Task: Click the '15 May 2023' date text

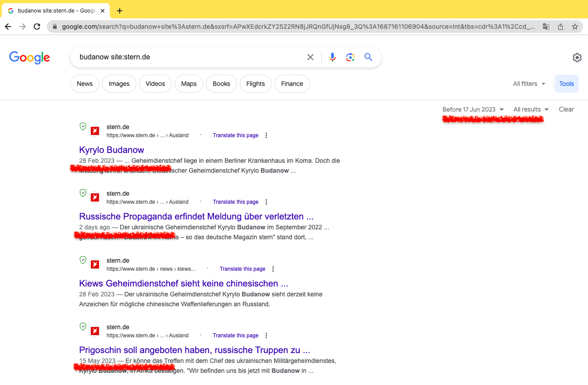Action: pos(97,361)
